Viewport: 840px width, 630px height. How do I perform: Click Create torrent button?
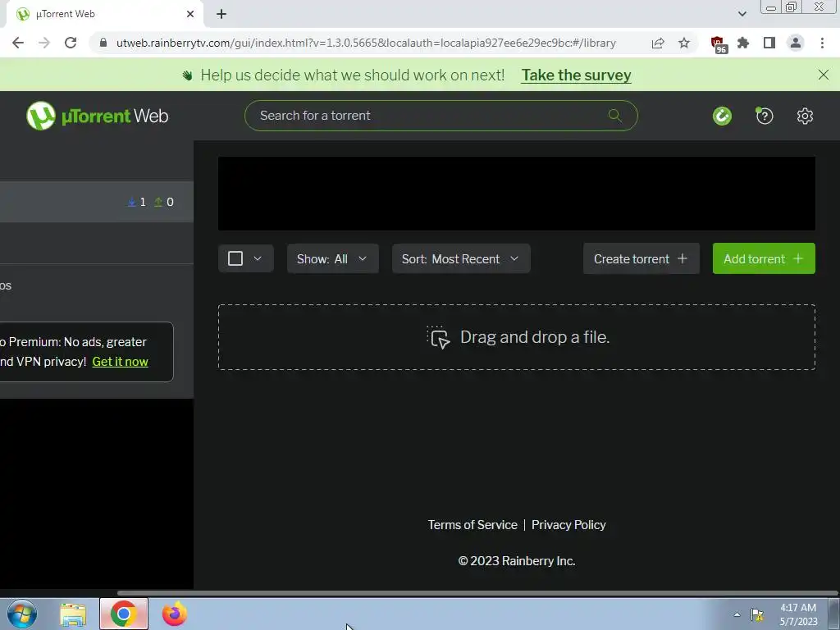click(641, 258)
